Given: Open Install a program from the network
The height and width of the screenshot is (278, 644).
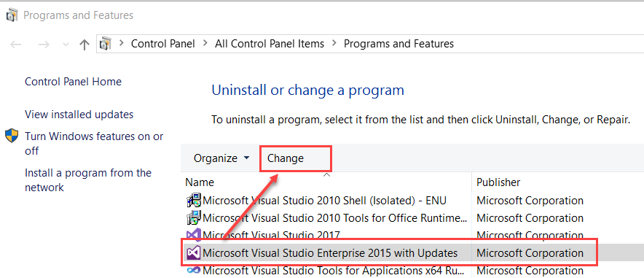Looking at the screenshot, I should pos(88,180).
